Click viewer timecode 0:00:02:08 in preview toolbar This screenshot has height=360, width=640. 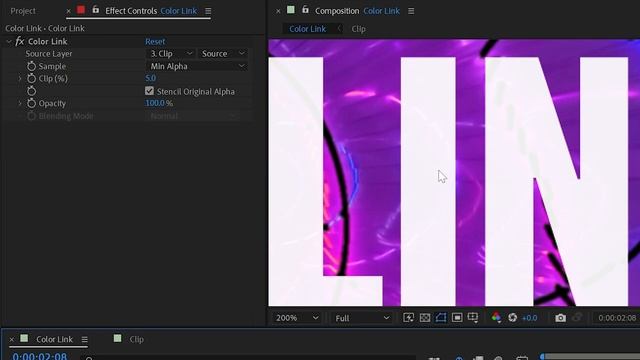coord(617,318)
